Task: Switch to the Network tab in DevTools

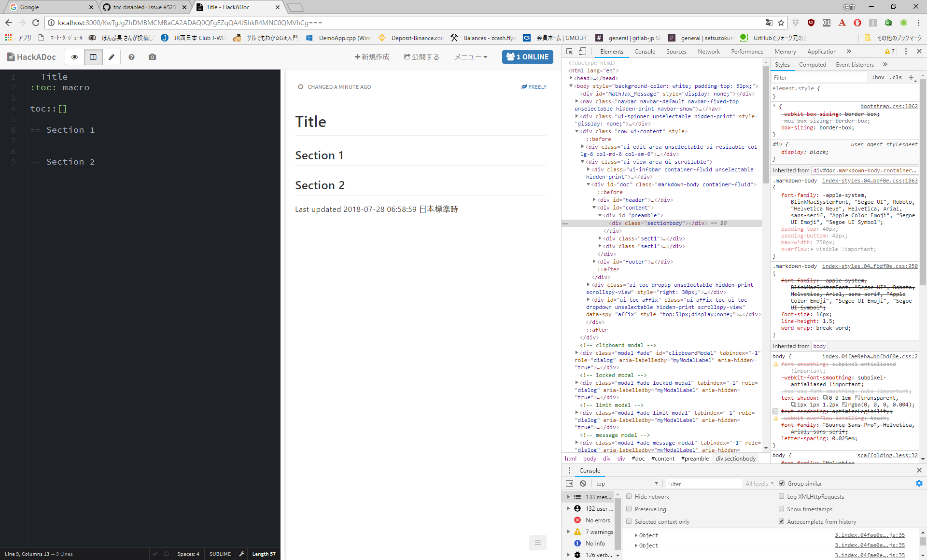Action: tap(708, 51)
